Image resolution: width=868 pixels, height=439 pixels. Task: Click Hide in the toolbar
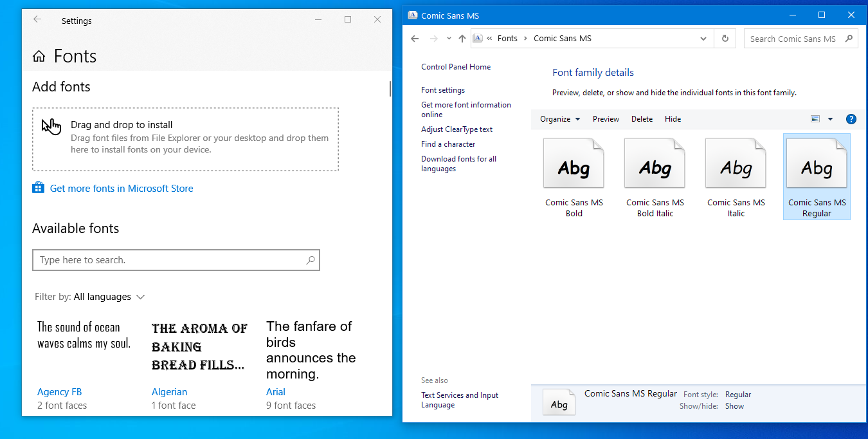[673, 119]
